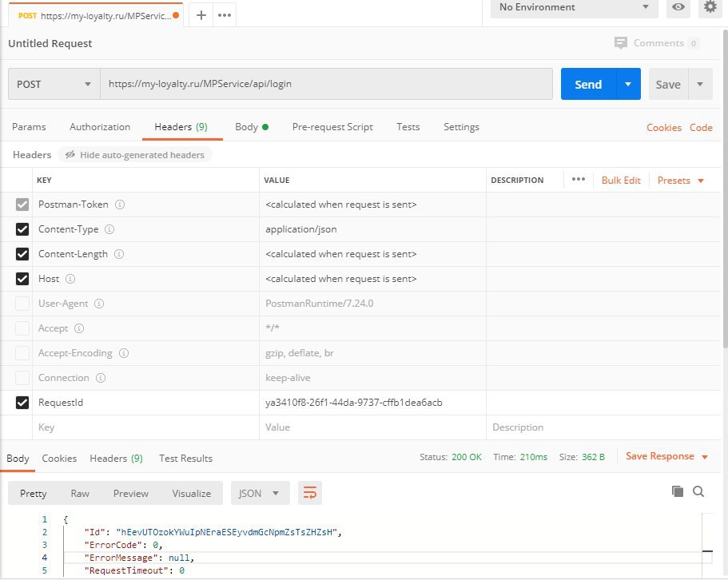Click the Save button
This screenshot has width=728, height=580.
click(x=668, y=84)
